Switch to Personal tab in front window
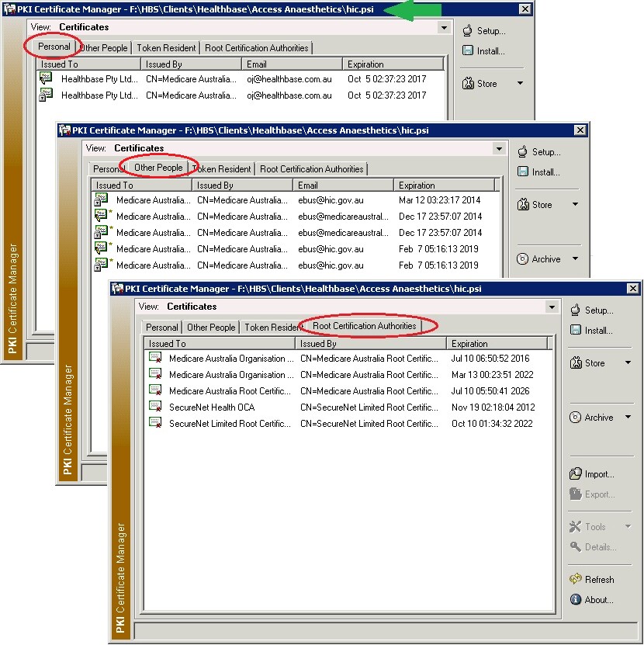 click(161, 327)
